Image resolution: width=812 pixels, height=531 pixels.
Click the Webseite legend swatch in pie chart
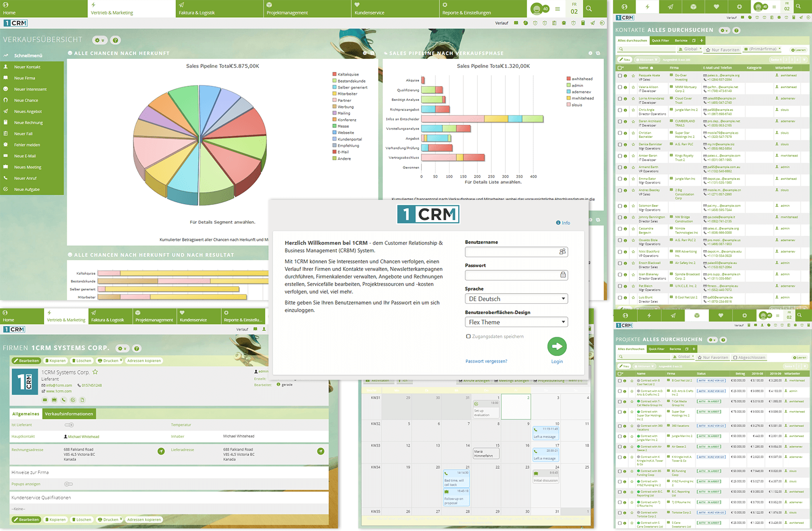click(x=334, y=132)
